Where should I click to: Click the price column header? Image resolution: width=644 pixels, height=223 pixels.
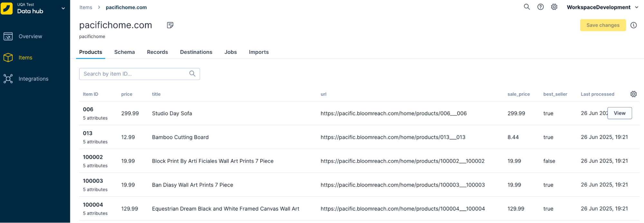click(127, 94)
